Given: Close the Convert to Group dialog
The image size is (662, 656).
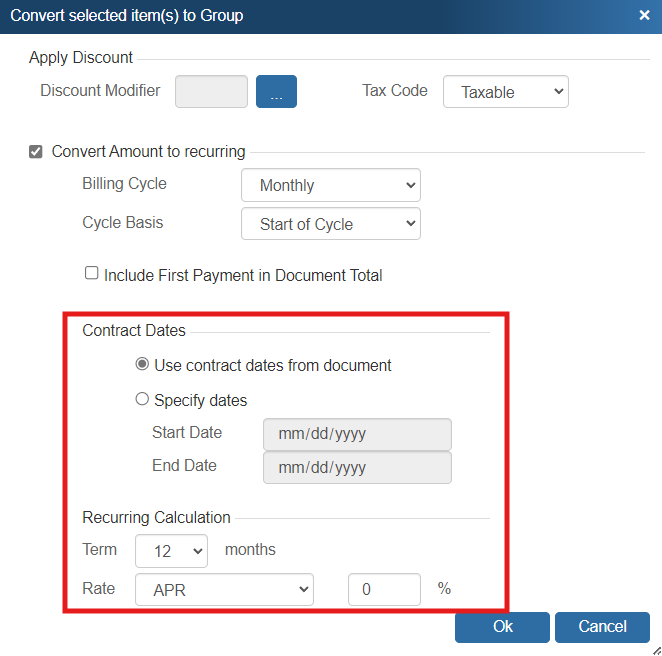Looking at the screenshot, I should click(x=643, y=15).
